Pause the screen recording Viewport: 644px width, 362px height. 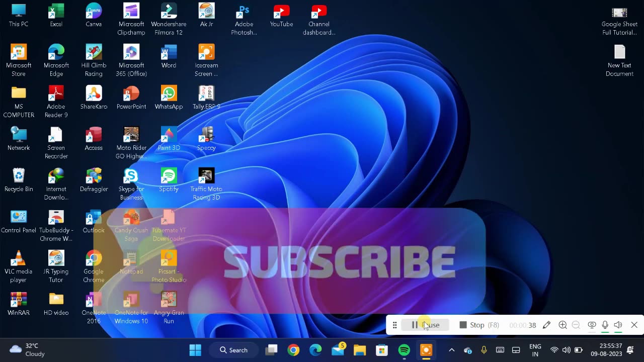tap(425, 325)
